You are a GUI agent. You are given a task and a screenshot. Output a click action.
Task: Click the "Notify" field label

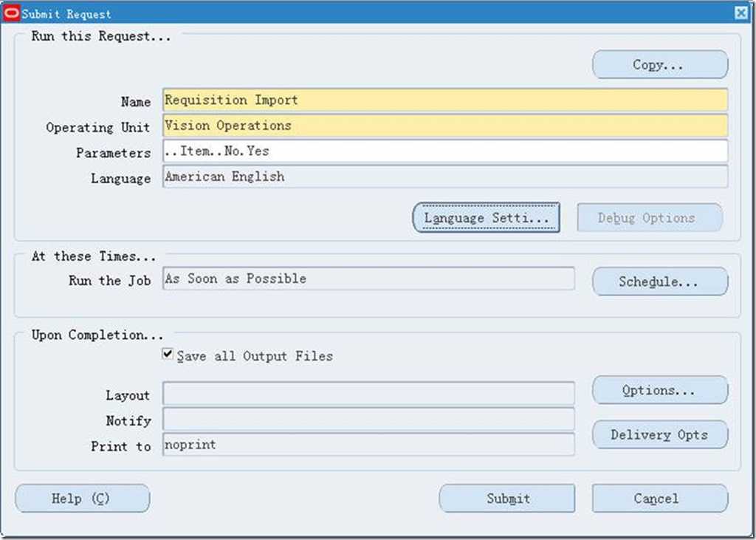pos(128,421)
